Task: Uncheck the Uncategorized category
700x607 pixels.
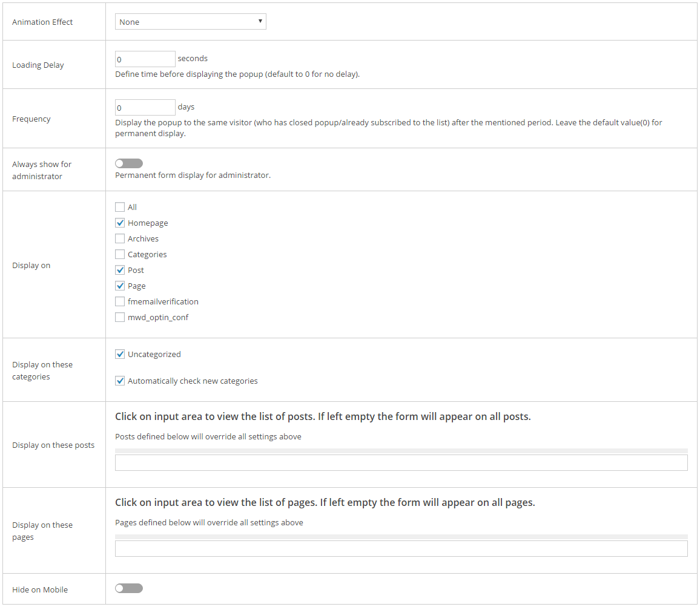Action: pyautogui.click(x=120, y=354)
